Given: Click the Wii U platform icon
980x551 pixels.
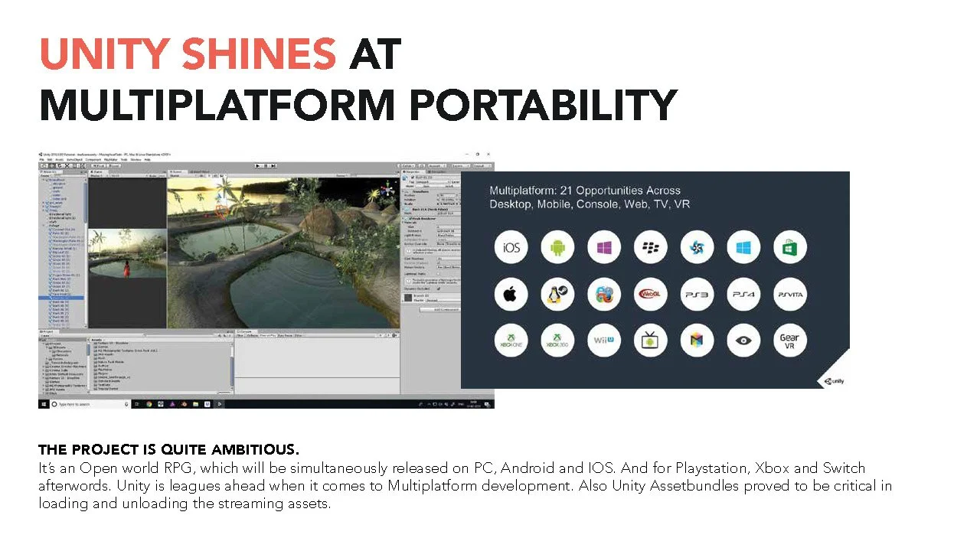Looking at the screenshot, I should pyautogui.click(x=604, y=341).
